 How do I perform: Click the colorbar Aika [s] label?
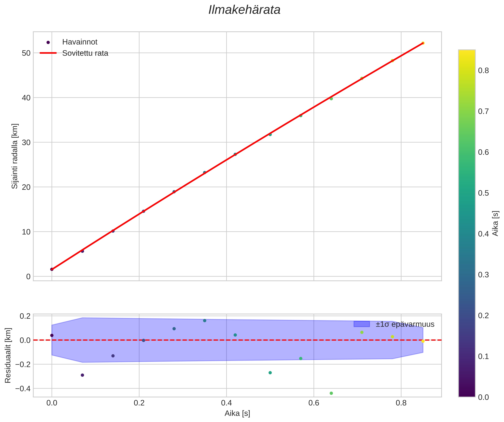coord(495,223)
